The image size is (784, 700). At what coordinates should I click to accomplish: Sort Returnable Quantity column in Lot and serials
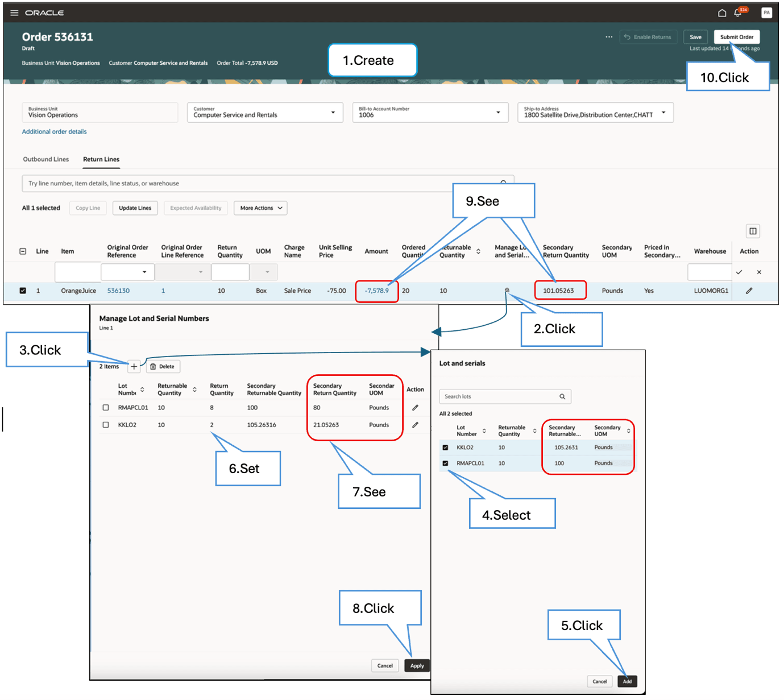534,431
